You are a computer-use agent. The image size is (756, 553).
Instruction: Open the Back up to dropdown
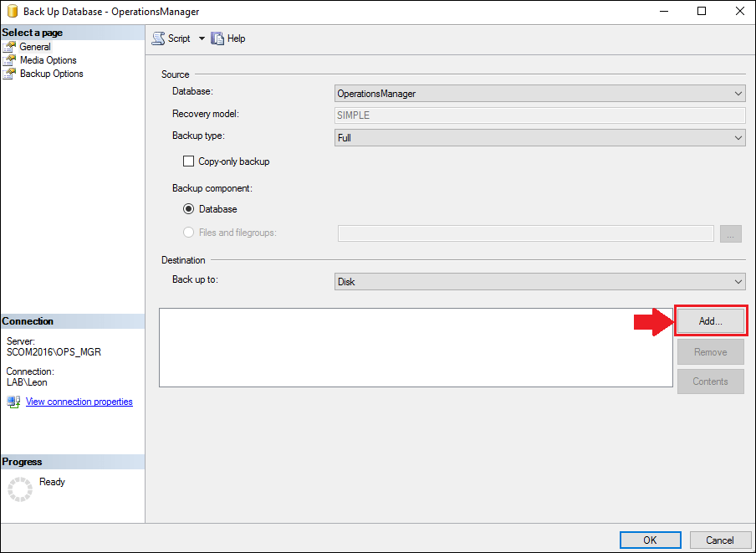(x=540, y=282)
